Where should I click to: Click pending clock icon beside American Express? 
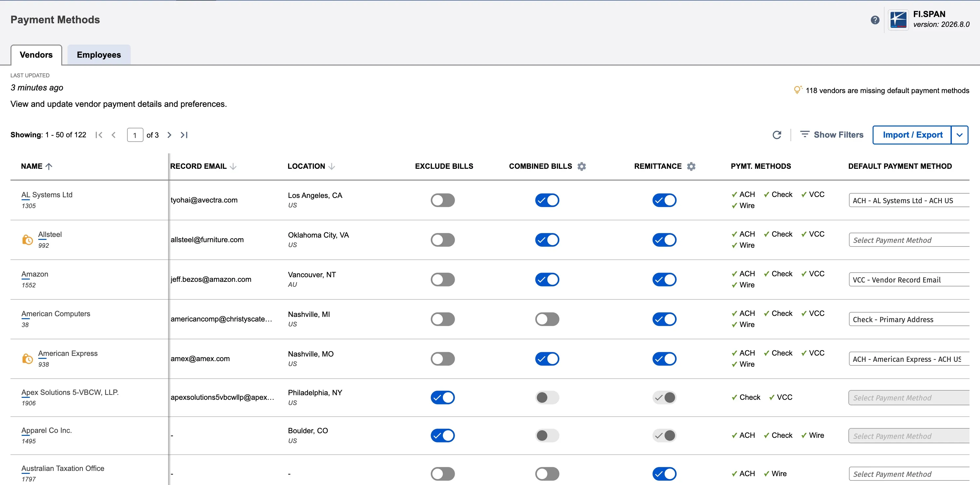(28, 359)
